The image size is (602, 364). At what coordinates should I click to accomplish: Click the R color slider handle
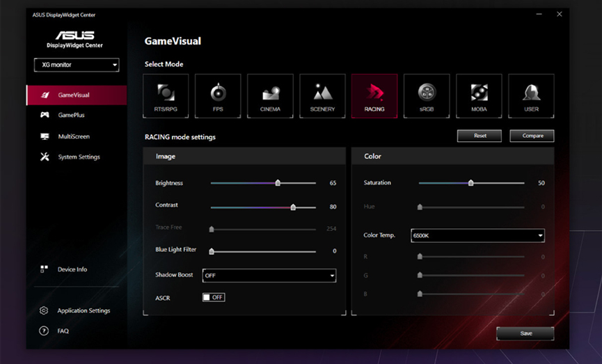(x=420, y=256)
